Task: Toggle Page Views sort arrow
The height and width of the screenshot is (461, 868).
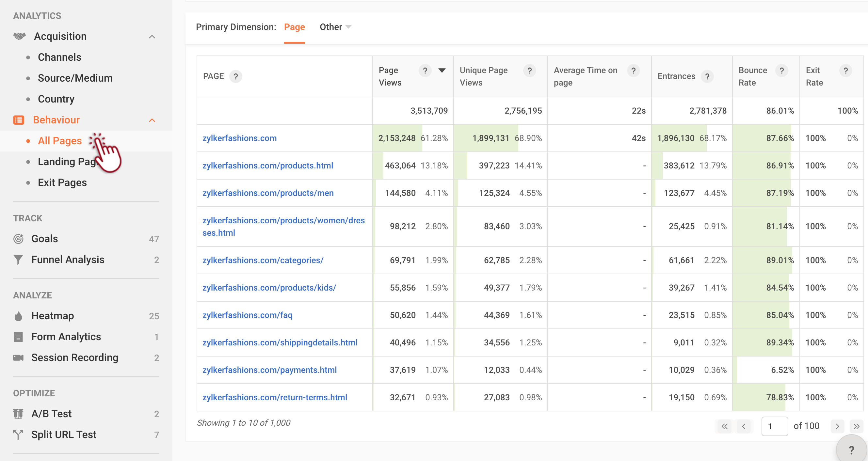Action: [x=442, y=71]
